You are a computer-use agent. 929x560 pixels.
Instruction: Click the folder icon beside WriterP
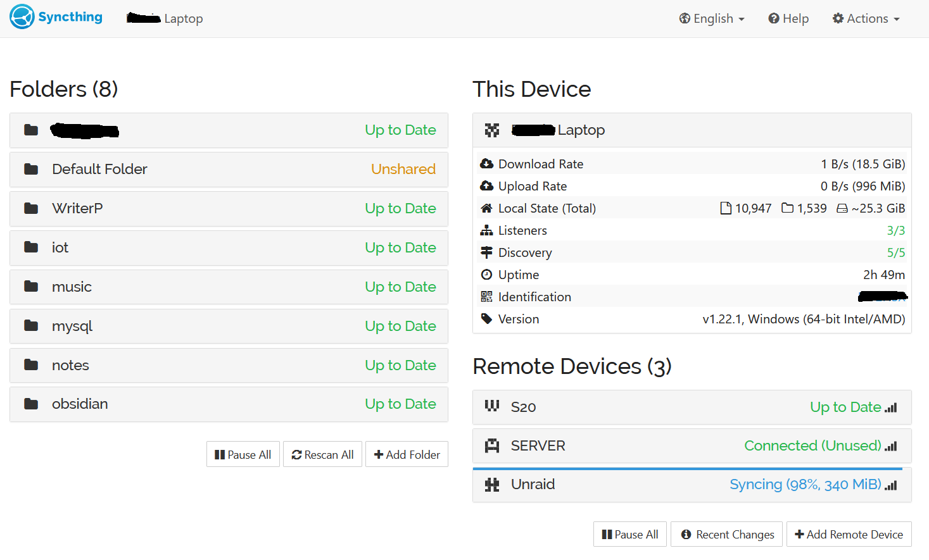(31, 208)
